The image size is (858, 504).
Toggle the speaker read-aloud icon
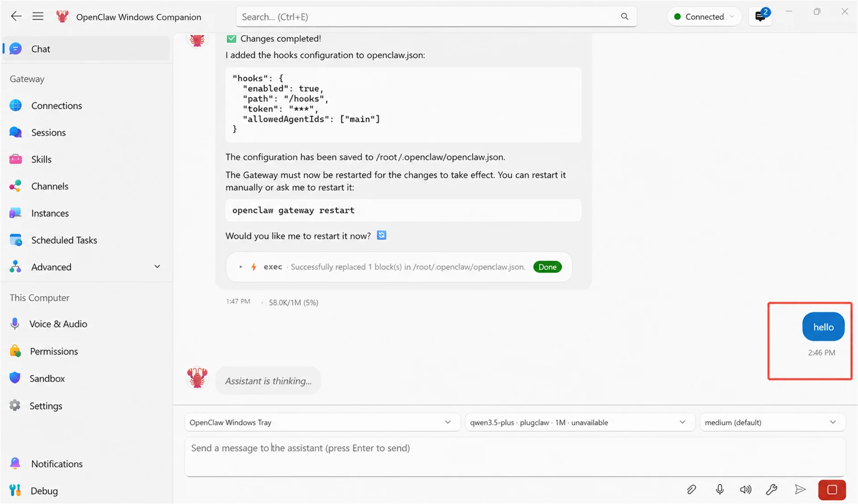pyautogui.click(x=745, y=489)
